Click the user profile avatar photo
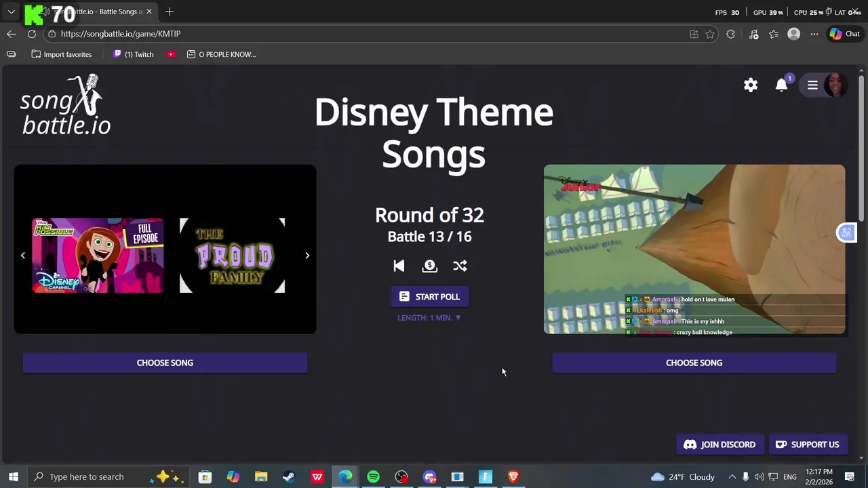 (835, 85)
